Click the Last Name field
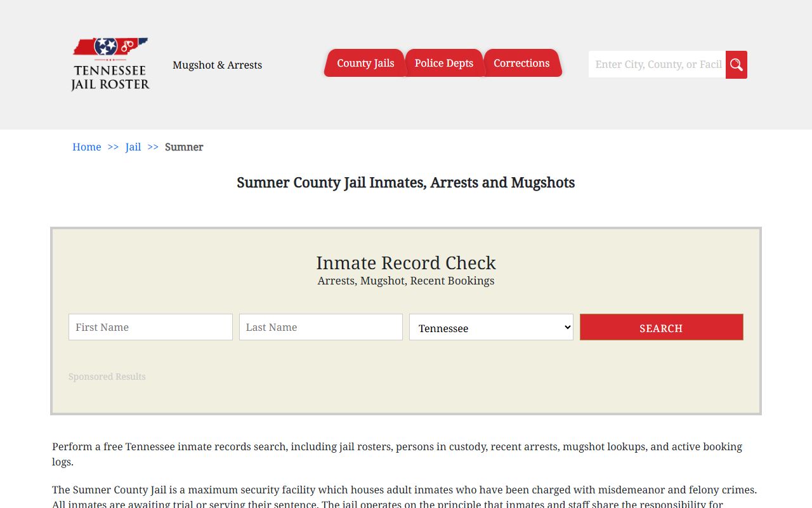 pos(321,327)
